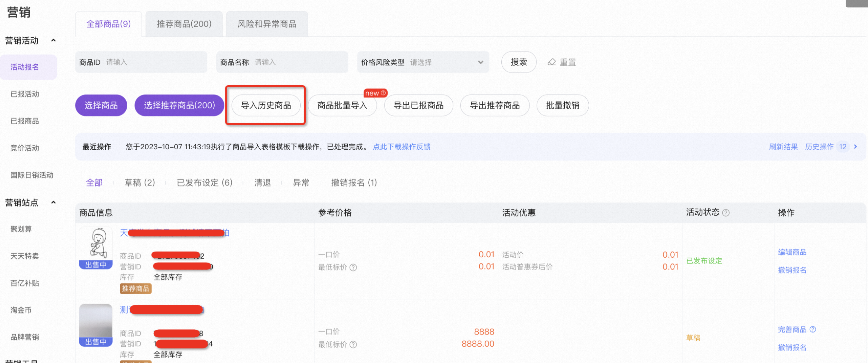This screenshot has width=868, height=363.
Task: Click the 批量撤销 button
Action: 563,105
